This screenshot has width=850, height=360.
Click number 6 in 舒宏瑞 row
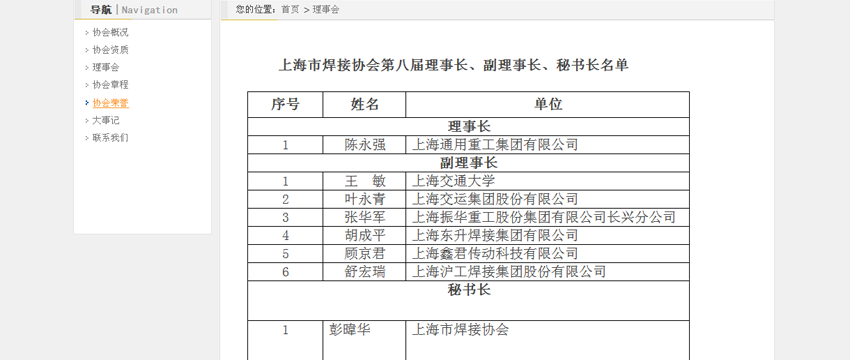[x=286, y=272]
